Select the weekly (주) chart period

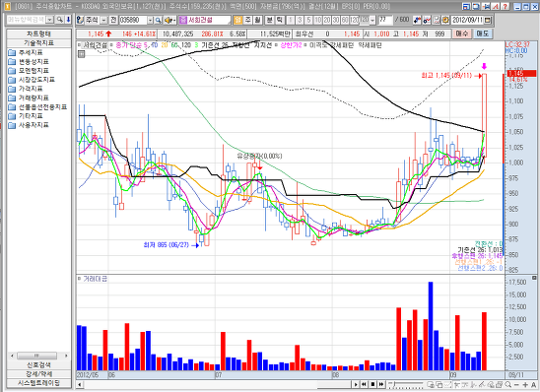click(248, 20)
